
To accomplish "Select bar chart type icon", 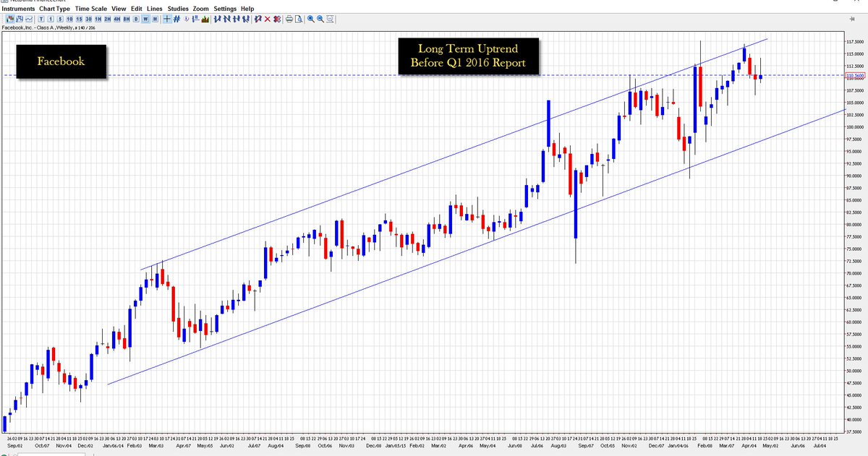I will [x=20, y=19].
